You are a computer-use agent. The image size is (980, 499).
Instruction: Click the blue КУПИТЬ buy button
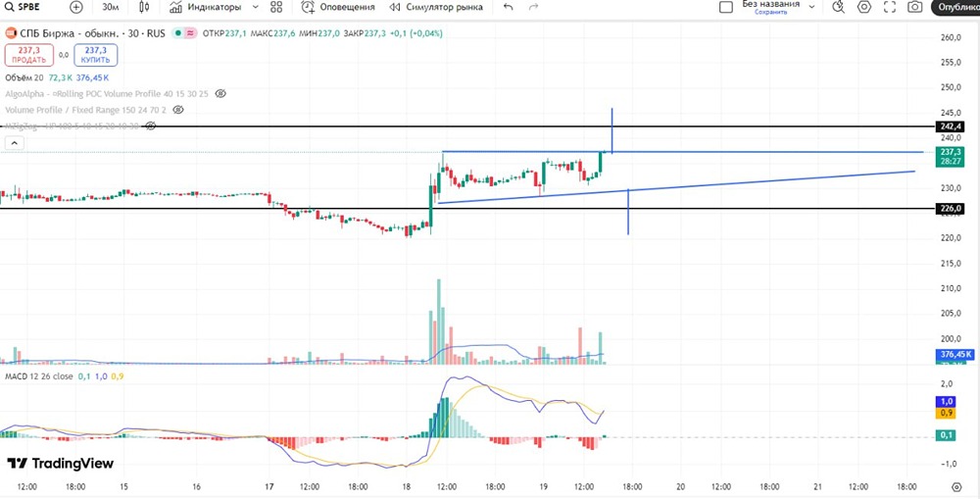[x=96, y=55]
